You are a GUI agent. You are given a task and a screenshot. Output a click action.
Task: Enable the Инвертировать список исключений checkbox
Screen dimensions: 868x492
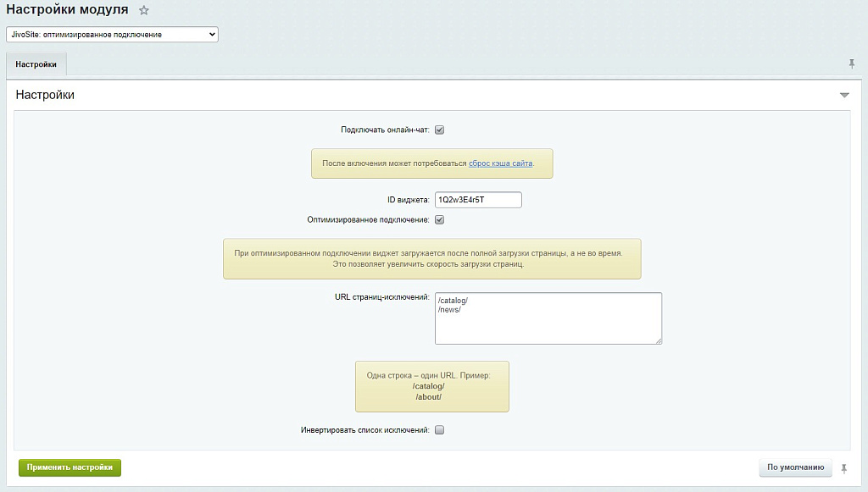(439, 430)
